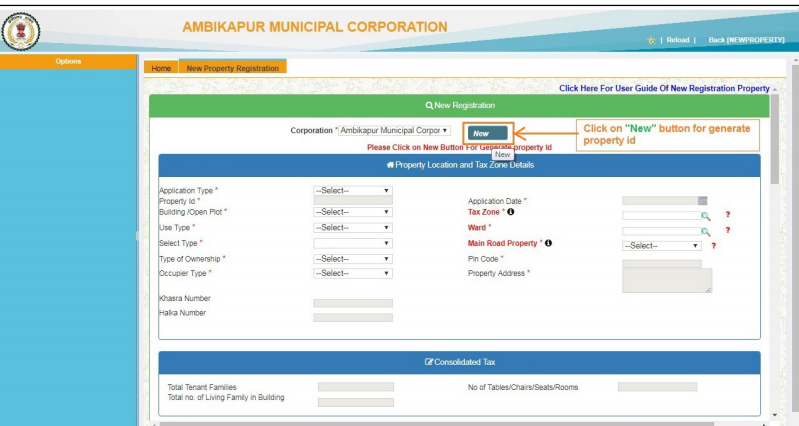Click the Main Road Property info icon
Screen dimensions: 799x426
548,243
